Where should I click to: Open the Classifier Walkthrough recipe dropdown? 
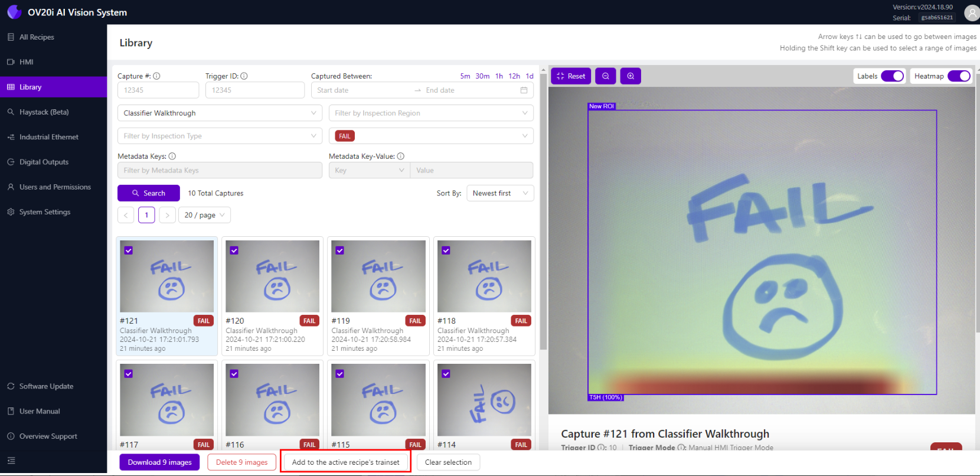(x=220, y=113)
